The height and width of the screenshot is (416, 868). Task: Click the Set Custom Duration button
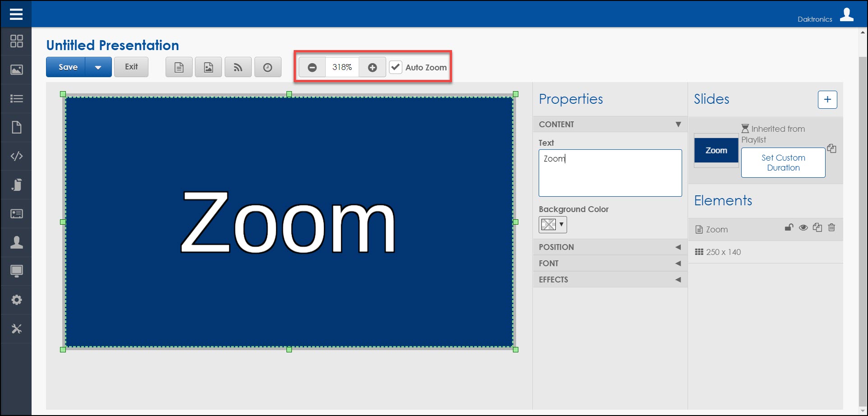pyautogui.click(x=783, y=162)
